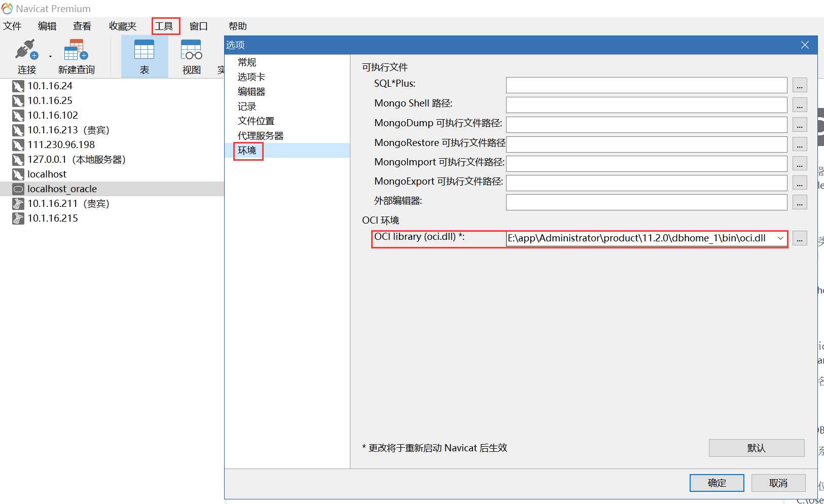
Task: Select connection 10.1.16.213 (贵宾)
Action: 68,130
